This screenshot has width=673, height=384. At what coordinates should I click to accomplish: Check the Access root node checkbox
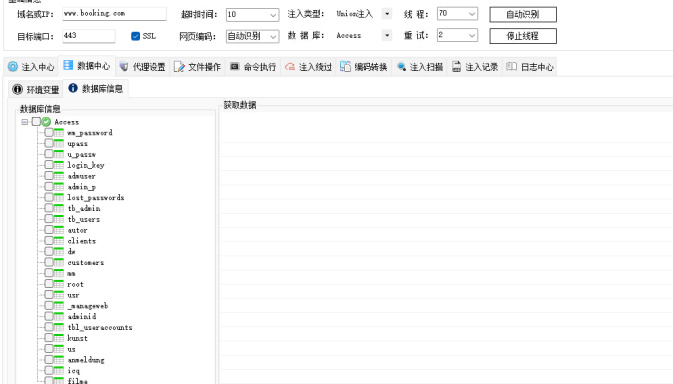[36, 122]
